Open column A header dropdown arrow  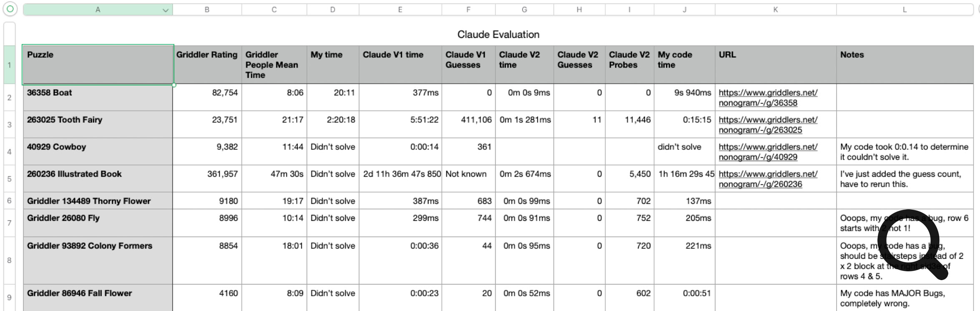[166, 10]
